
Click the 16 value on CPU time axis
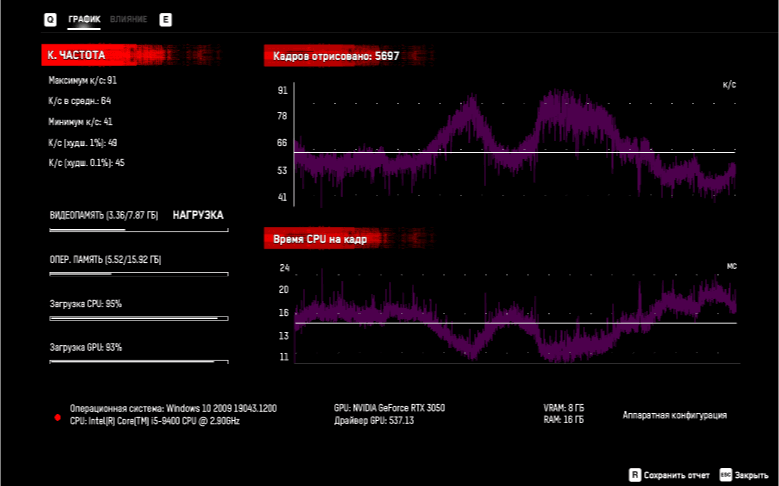coord(284,313)
